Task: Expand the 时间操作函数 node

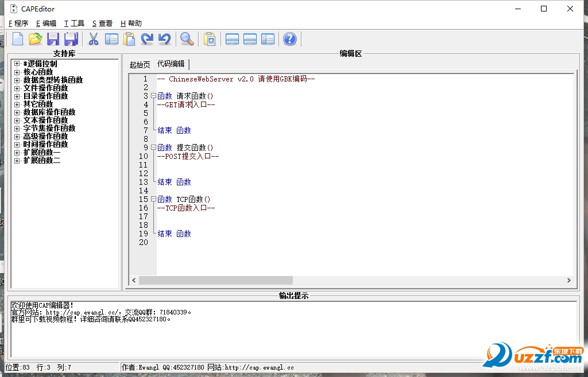Action: [x=17, y=144]
